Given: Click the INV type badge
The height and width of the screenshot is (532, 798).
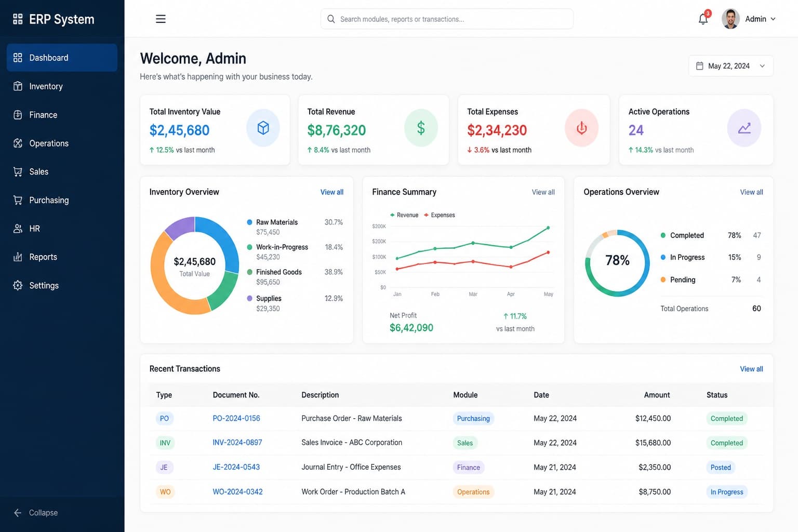Looking at the screenshot, I should pos(165,443).
